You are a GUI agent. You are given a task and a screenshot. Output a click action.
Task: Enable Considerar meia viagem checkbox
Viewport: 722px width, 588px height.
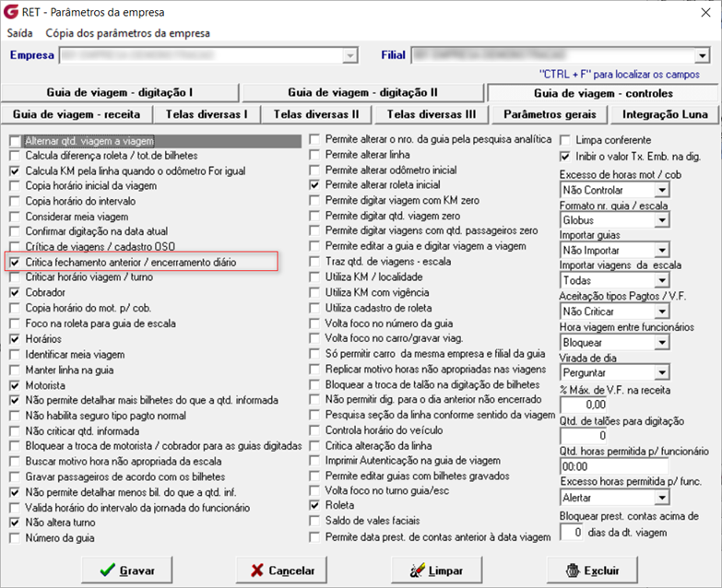coord(15,217)
